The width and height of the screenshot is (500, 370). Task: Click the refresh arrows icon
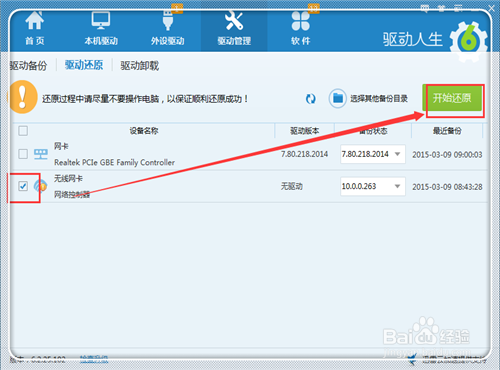310,99
